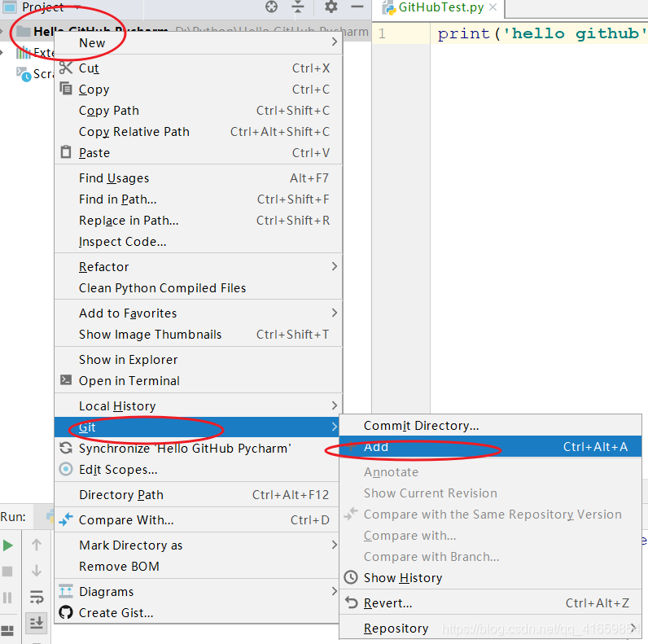
Task: Expand the Diagrams submenu arrow
Action: click(x=335, y=591)
